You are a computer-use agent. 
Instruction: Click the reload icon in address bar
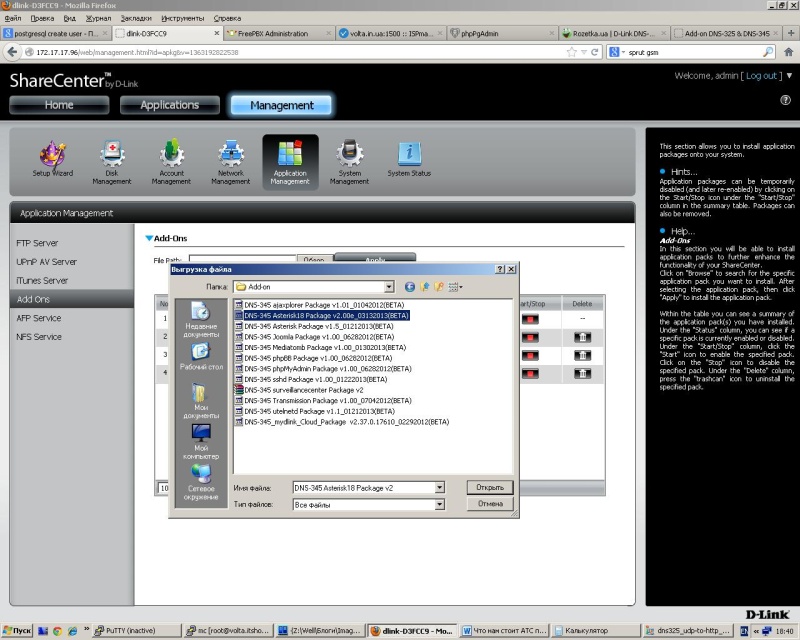(x=594, y=52)
